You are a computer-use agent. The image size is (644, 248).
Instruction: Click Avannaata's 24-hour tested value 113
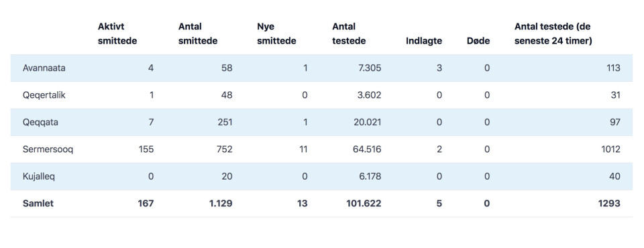tap(613, 68)
